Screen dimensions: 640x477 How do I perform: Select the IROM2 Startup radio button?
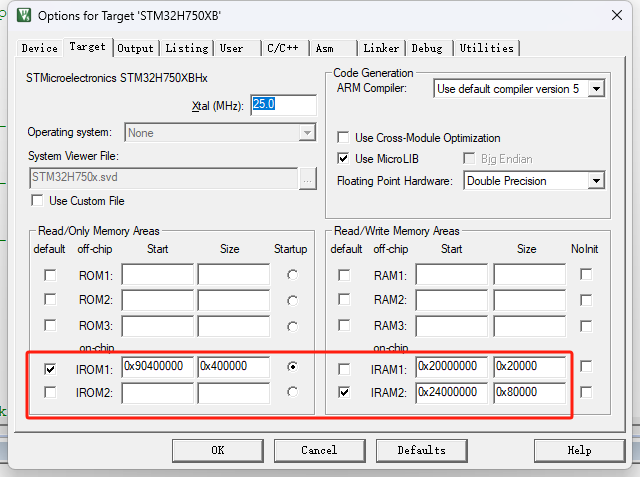click(x=291, y=392)
